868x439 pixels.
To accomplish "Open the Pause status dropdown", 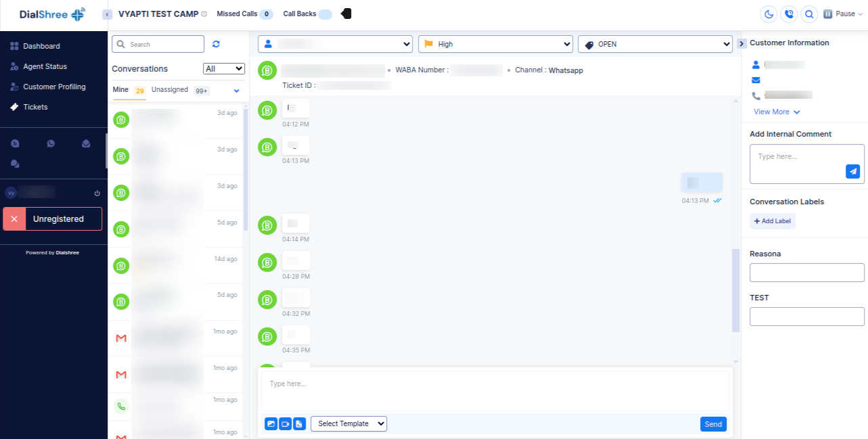I will (x=843, y=14).
